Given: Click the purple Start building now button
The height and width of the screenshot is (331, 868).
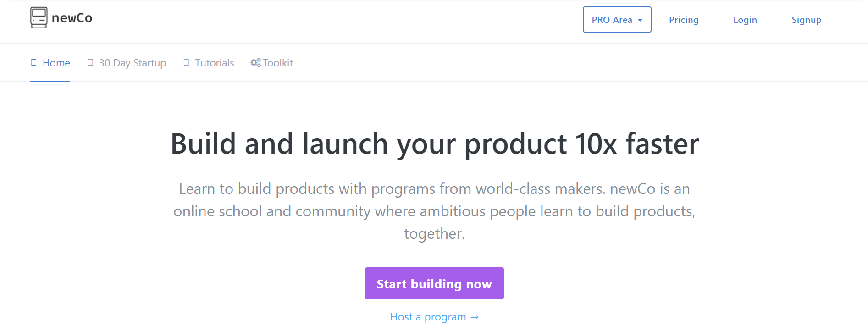Looking at the screenshot, I should coord(434,283).
